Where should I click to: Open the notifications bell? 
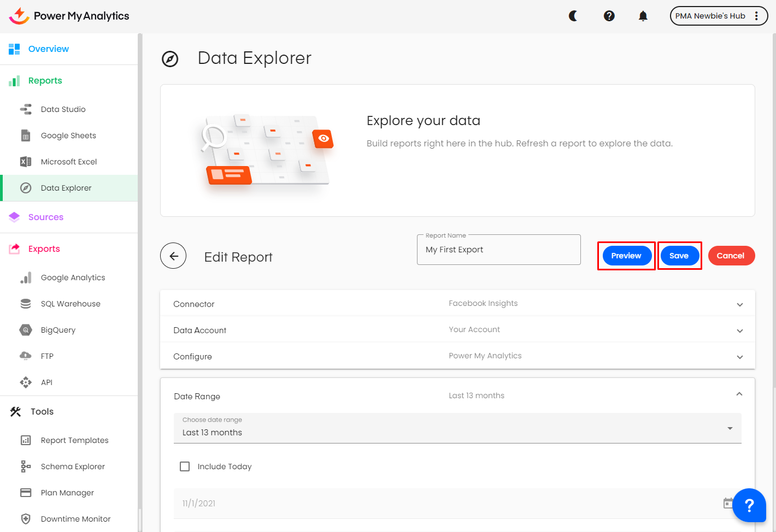(643, 16)
